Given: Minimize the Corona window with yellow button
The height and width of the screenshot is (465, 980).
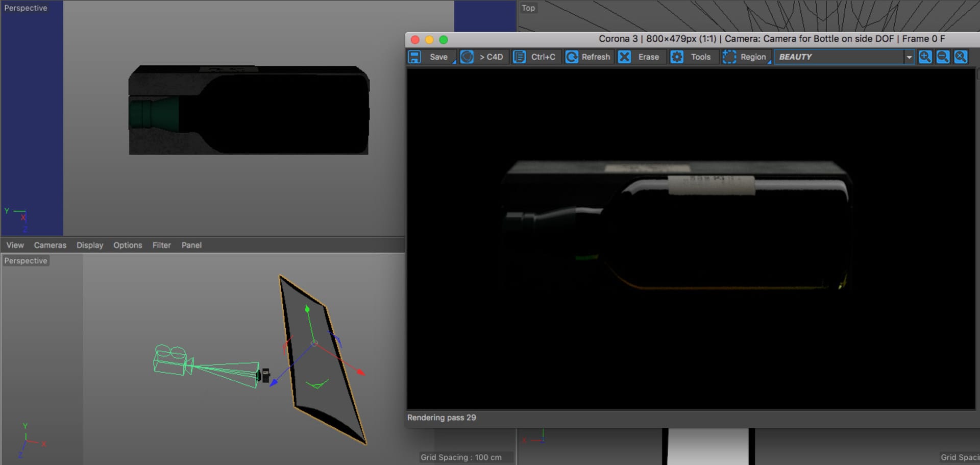Looking at the screenshot, I should pos(429,39).
